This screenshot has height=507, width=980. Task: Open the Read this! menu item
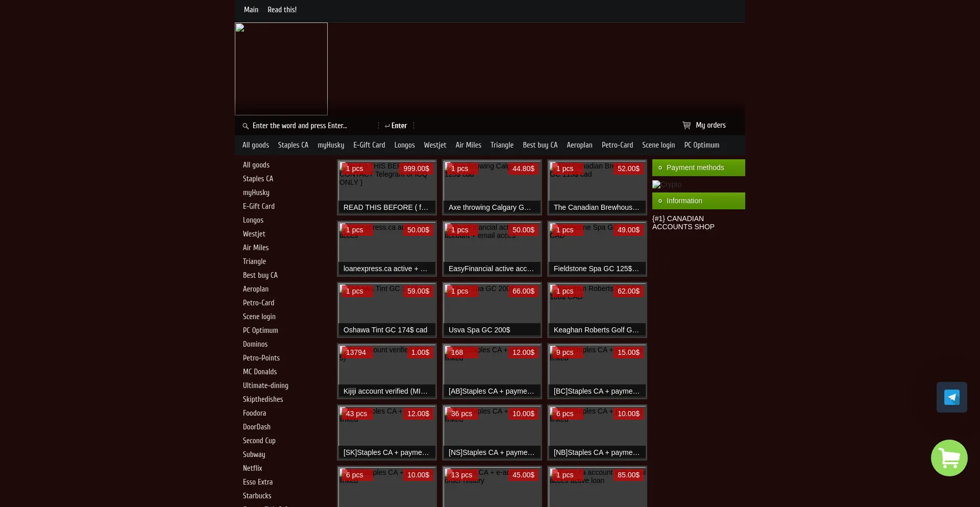[282, 10]
